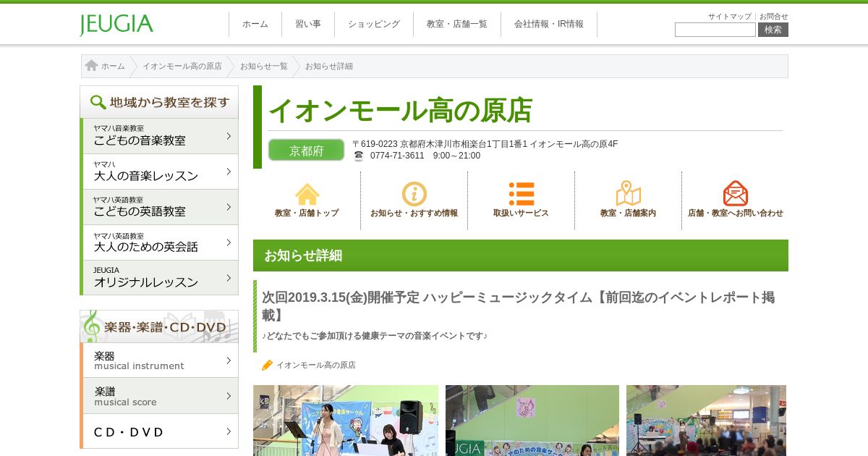The height and width of the screenshot is (456, 868).
Task: Open 教室・店舗トップ house icon
Action: tap(307, 194)
